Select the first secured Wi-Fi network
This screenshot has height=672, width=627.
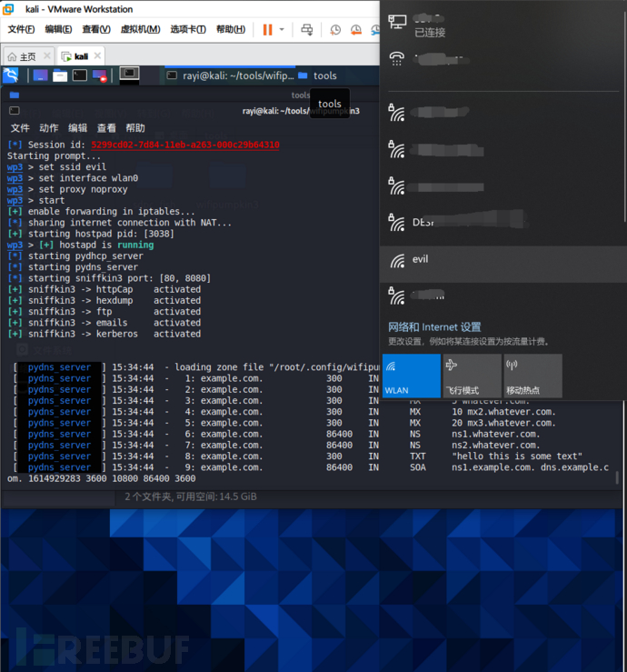point(503,113)
